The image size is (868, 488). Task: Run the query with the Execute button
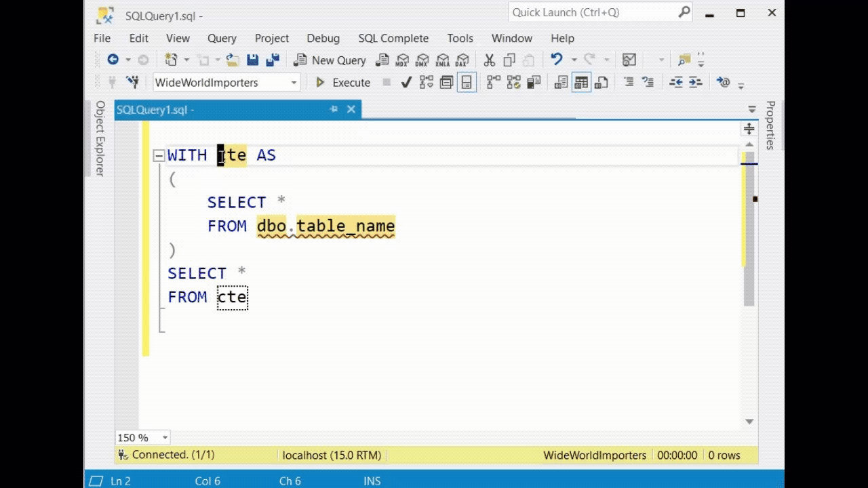click(342, 82)
